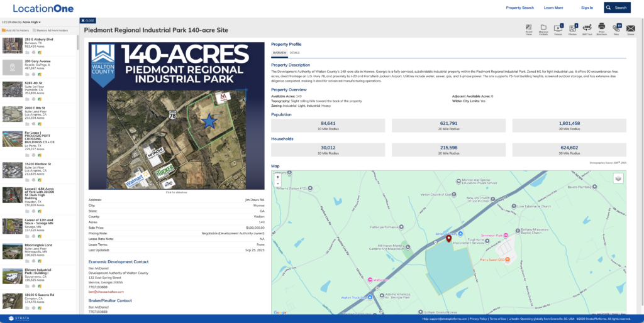Click the Sign In link
The image size is (644, 323).
(x=587, y=8)
